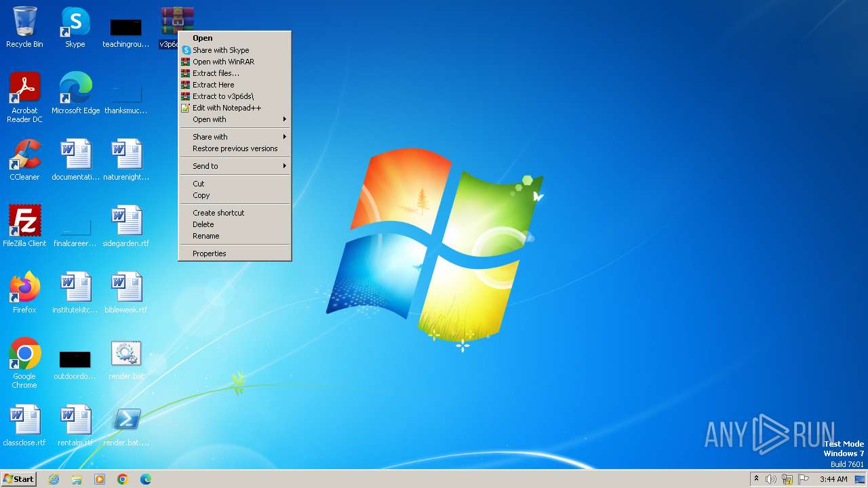Choose Create shortcut
This screenshot has height=488, width=868.
[235, 213]
